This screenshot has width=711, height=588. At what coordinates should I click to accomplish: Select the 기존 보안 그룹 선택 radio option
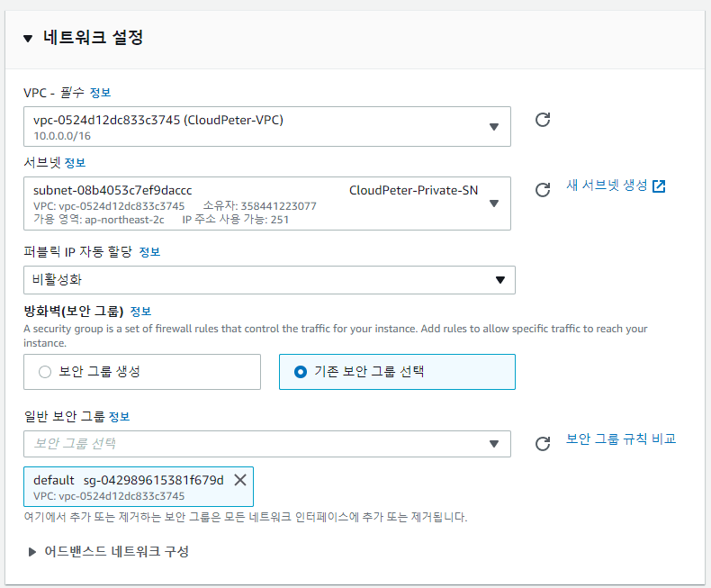tap(301, 372)
